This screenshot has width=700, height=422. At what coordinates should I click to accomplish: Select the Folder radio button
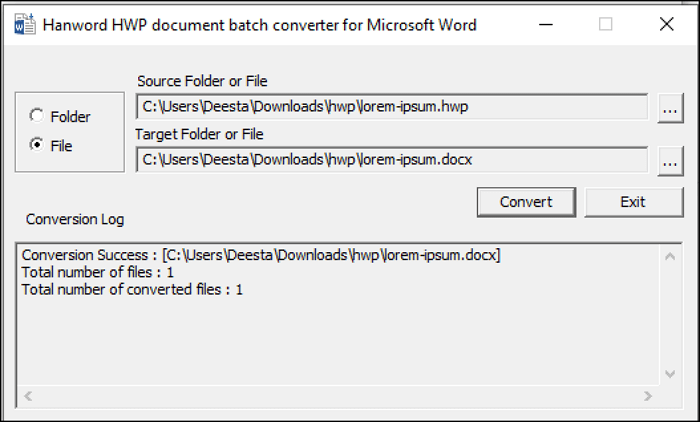click(x=37, y=116)
